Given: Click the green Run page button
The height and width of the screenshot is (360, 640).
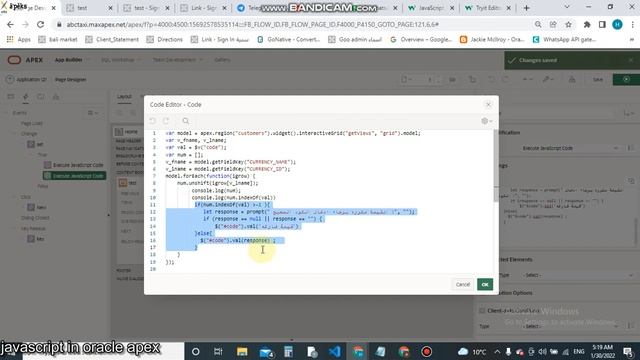Looking at the screenshot, I should tap(626, 80).
